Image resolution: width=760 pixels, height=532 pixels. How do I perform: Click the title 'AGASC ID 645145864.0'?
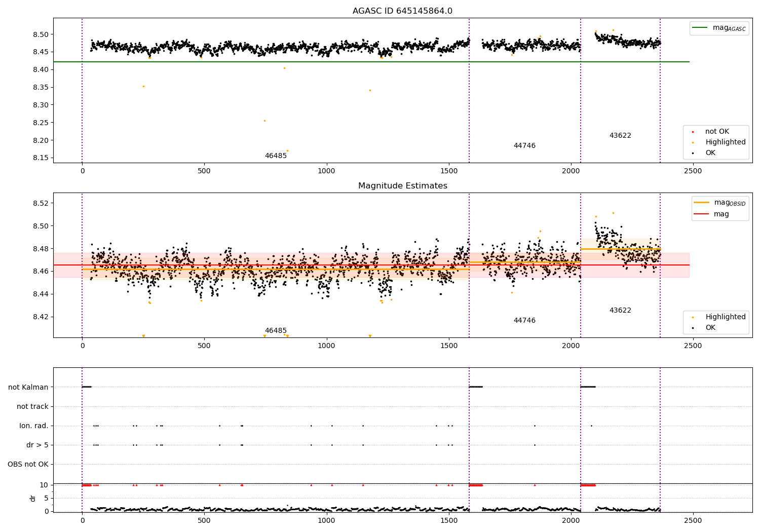click(402, 11)
